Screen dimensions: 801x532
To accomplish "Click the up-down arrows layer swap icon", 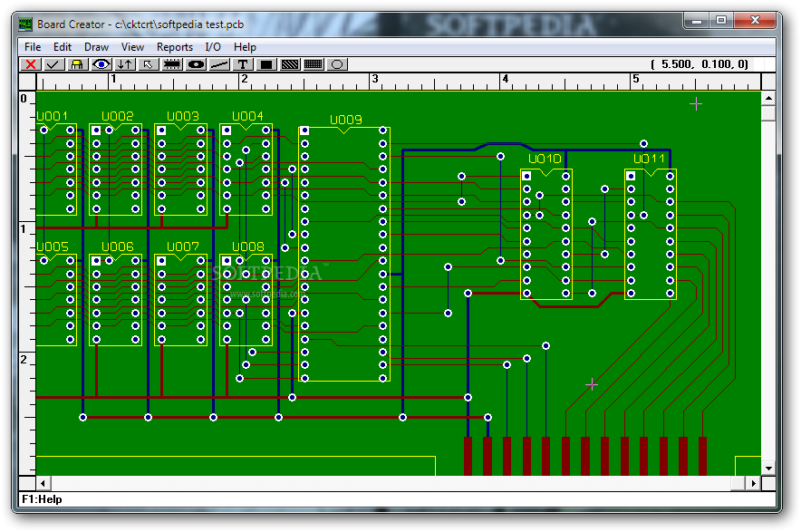I will (x=125, y=64).
